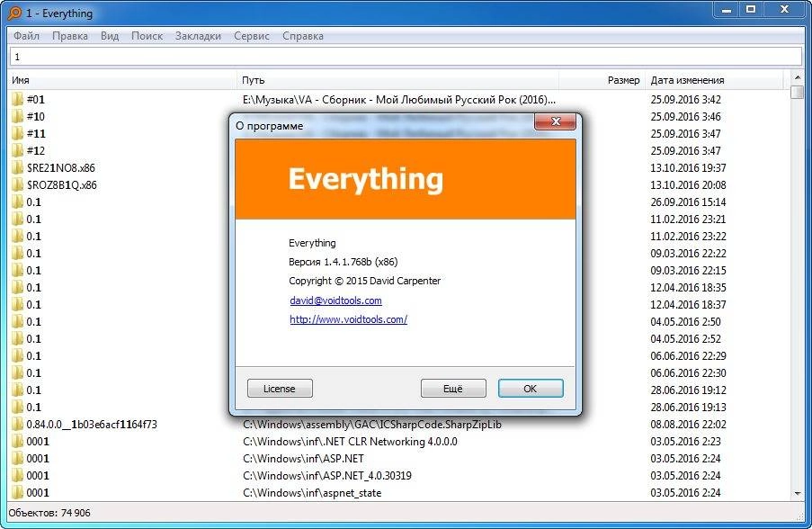The image size is (812, 529).
Task: Sort results by the Имя column header
Action: 122,80
